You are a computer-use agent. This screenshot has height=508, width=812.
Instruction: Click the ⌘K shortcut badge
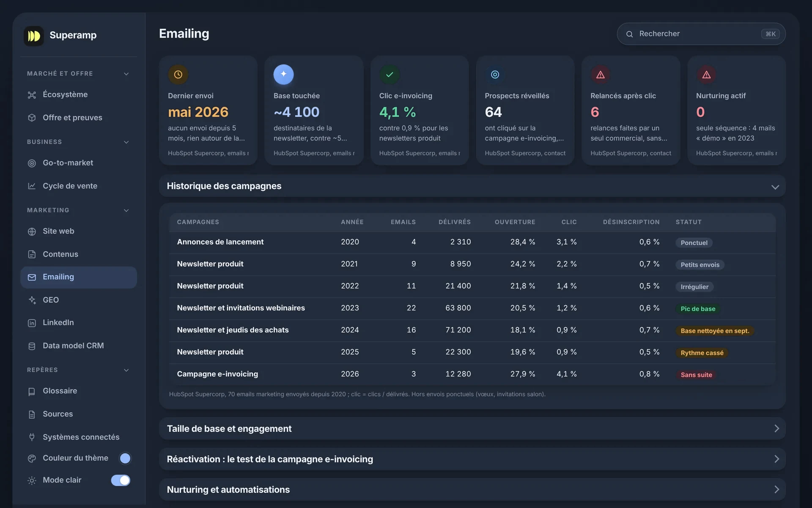[771, 34]
